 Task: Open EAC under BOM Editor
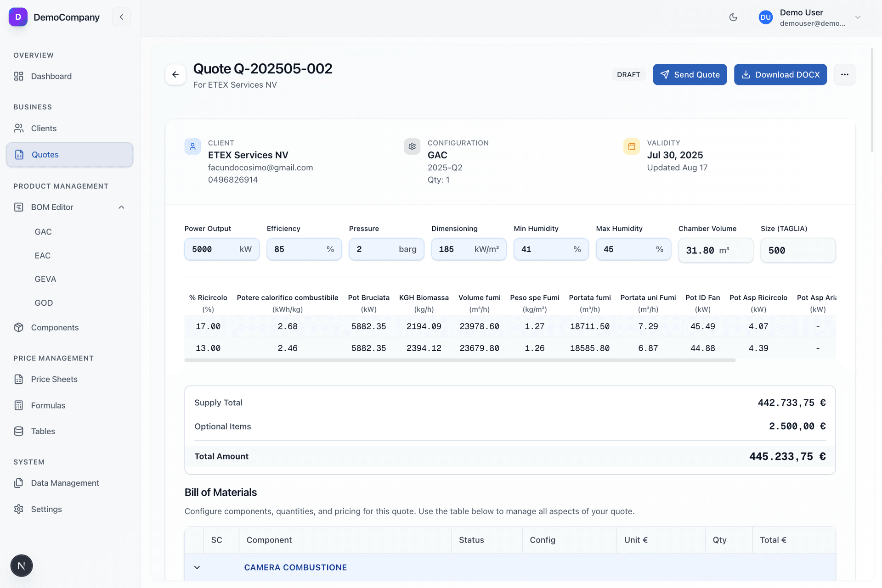tap(43, 256)
